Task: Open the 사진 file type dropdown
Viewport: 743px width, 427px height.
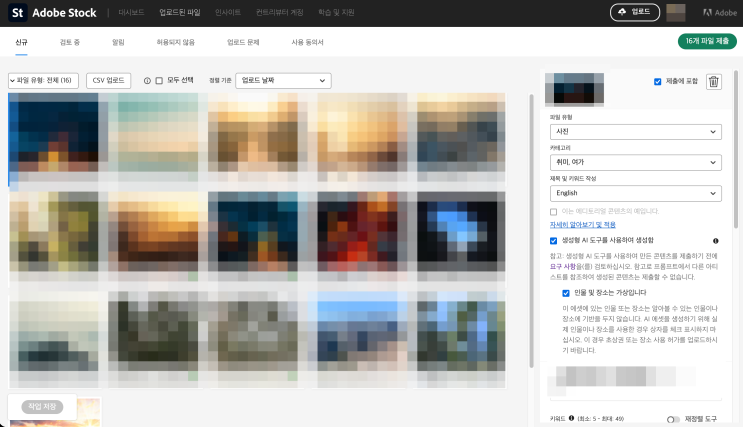Action: coord(635,132)
